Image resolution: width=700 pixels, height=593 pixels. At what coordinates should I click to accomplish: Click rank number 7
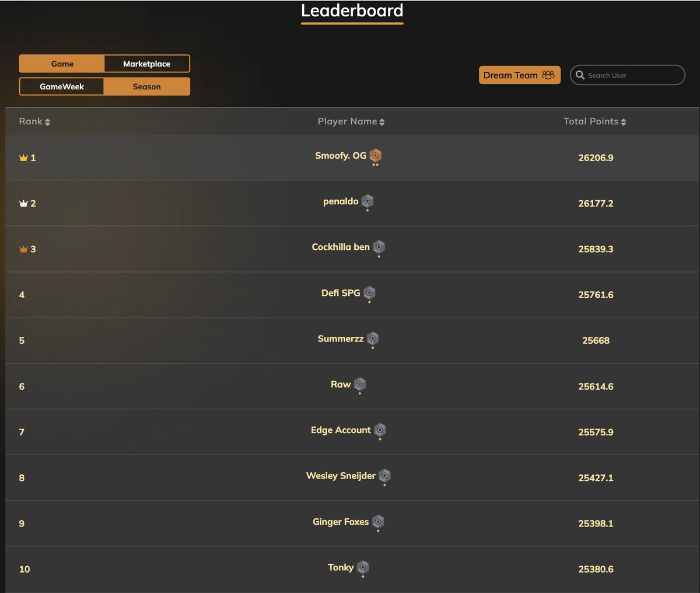click(x=22, y=432)
